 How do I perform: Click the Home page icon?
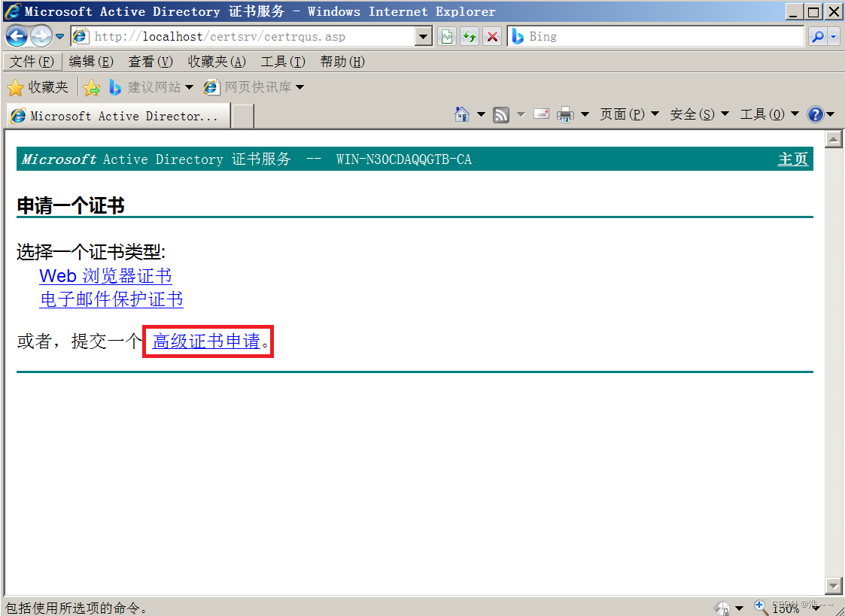point(462,114)
